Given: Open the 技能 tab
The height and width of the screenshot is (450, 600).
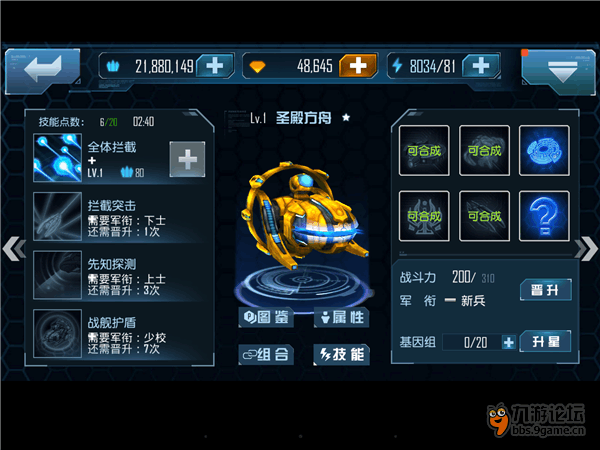Looking at the screenshot, I should point(342,355).
